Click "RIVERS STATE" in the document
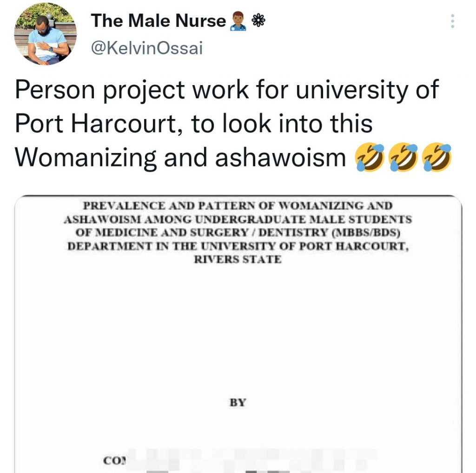This screenshot has width=476, height=473. [x=238, y=259]
